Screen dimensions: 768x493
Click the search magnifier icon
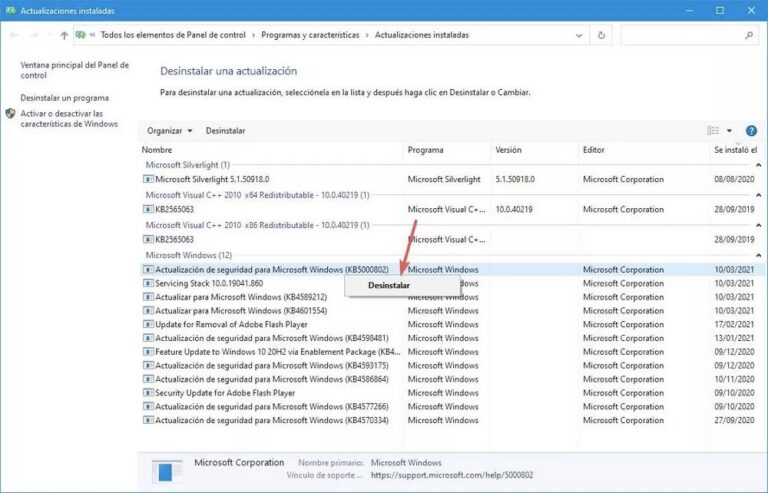coord(749,35)
